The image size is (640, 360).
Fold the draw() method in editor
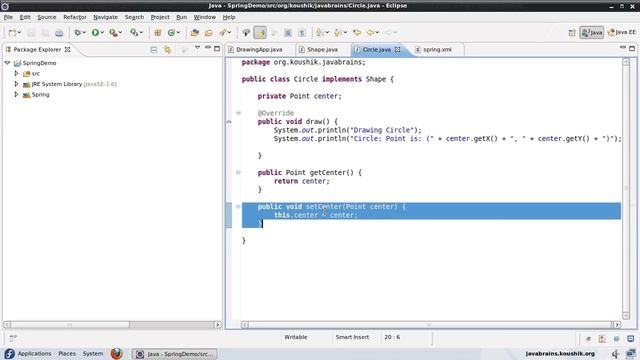pos(238,113)
